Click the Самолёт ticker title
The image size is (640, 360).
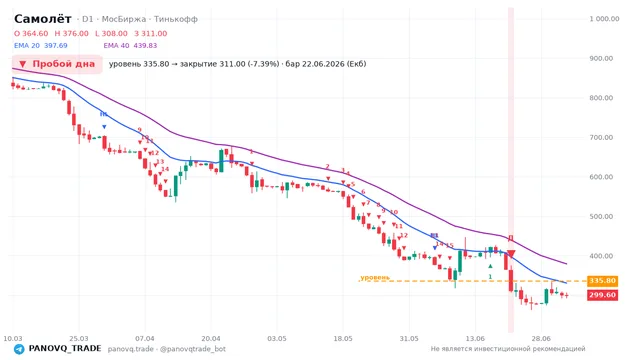[x=42, y=19]
